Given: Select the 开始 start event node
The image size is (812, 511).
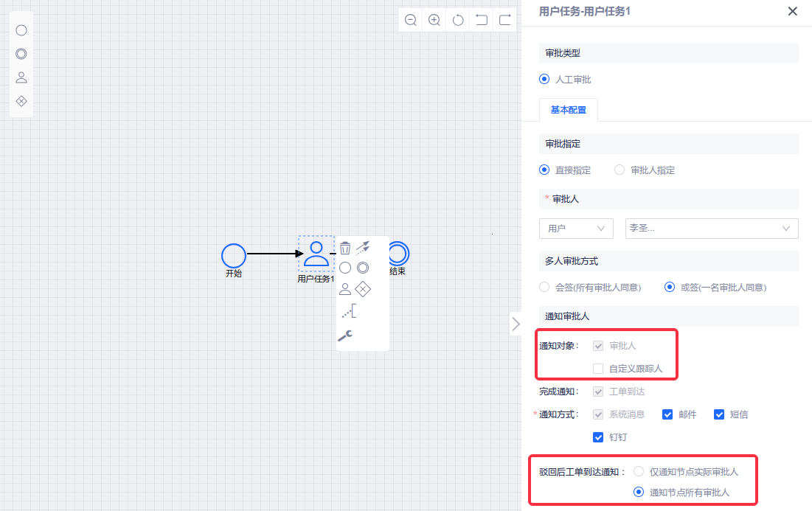Looking at the screenshot, I should point(234,255).
